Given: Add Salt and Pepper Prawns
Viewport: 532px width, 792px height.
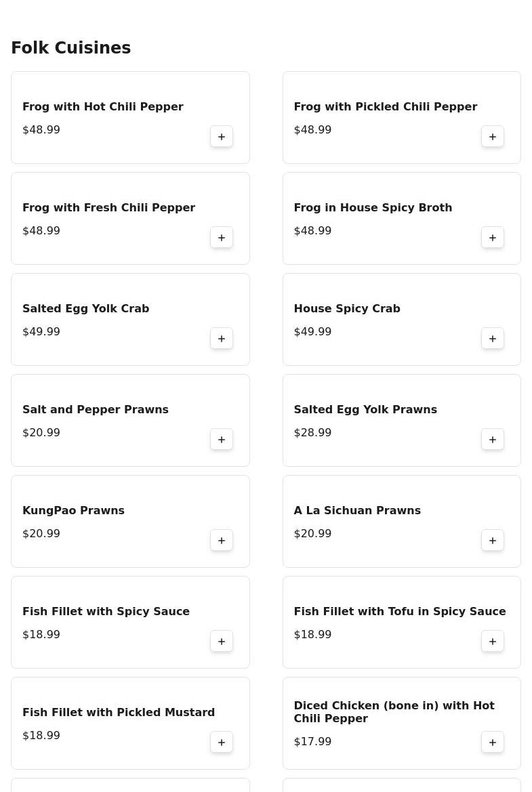Looking at the screenshot, I should coord(222,440).
